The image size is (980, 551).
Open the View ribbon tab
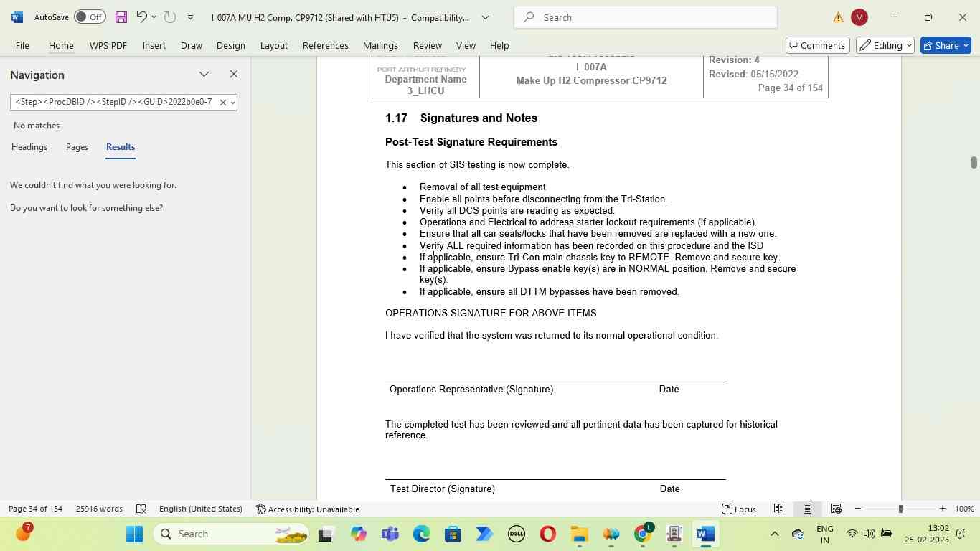(x=466, y=45)
